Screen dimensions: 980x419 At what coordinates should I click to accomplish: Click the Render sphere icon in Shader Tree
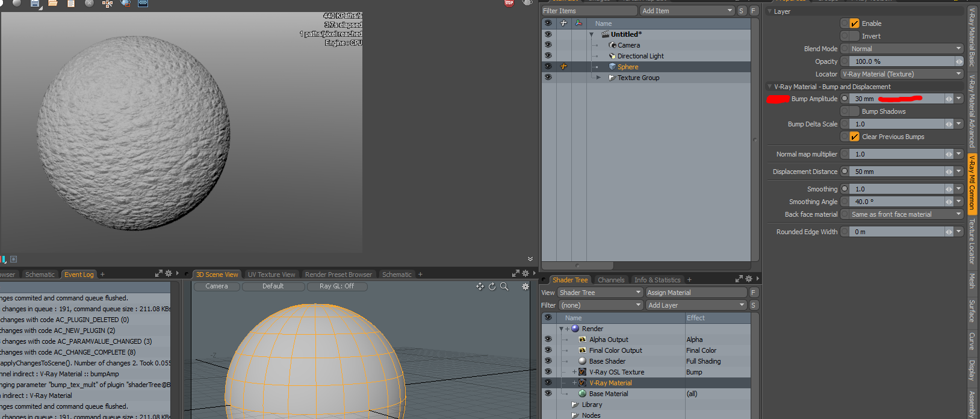point(575,329)
